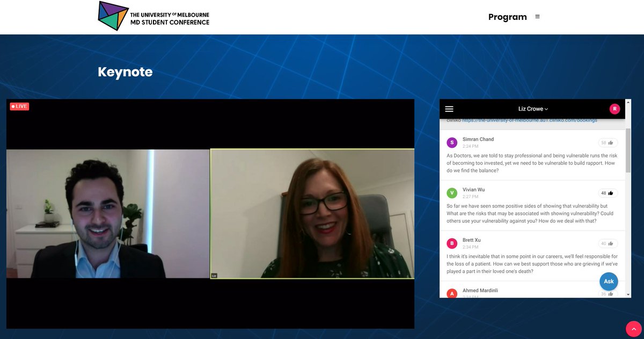Click the 2:34 PM timestamp under Brett Xu
Screen dimensions: 644x339
(470, 247)
